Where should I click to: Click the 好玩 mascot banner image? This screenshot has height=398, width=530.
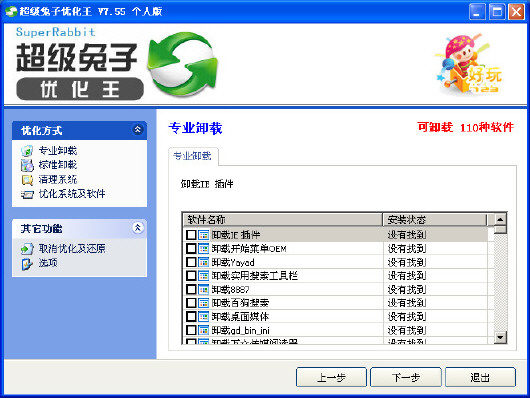pos(468,65)
